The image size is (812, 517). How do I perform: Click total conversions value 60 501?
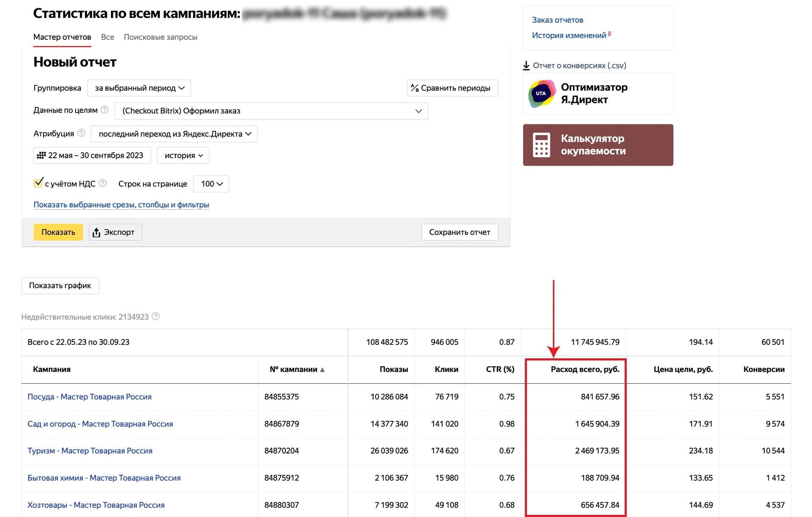coord(773,342)
